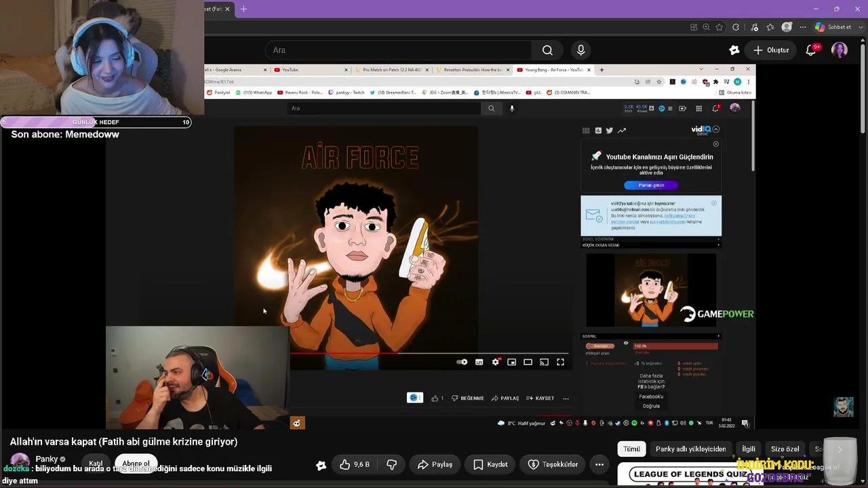Open the inner player settings gear
868x488 pixels.
click(x=496, y=362)
